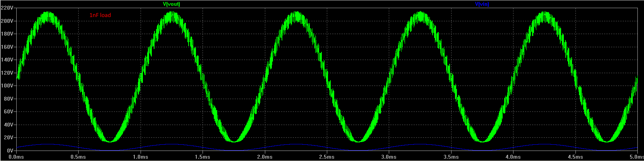Click the 40V y-axis label
Screen dimensions: 644x161
9,125
